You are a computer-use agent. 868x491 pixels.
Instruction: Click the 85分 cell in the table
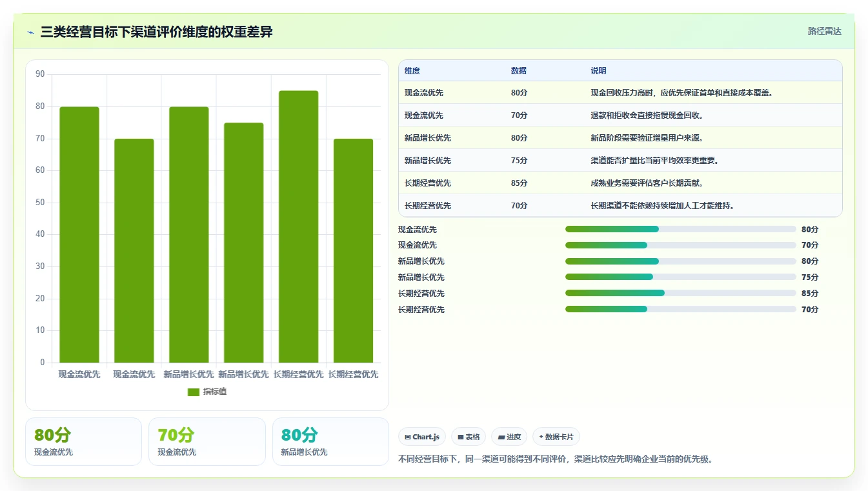click(519, 183)
